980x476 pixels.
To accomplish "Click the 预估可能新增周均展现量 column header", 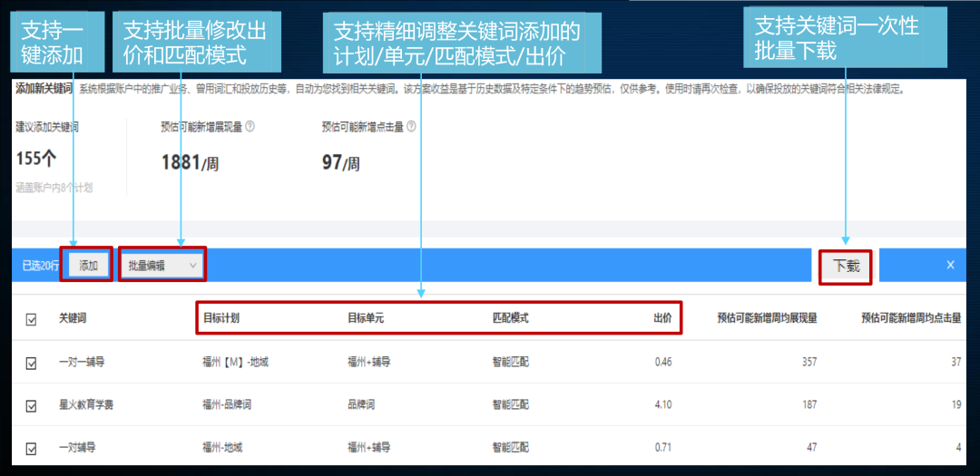I will 767,318.
